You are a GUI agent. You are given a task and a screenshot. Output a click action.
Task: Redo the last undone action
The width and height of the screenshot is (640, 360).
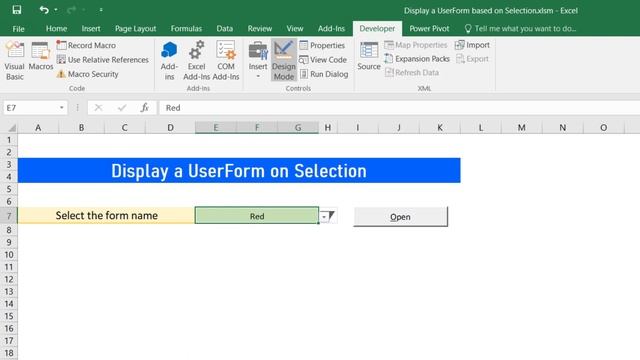pyautogui.click(x=71, y=10)
